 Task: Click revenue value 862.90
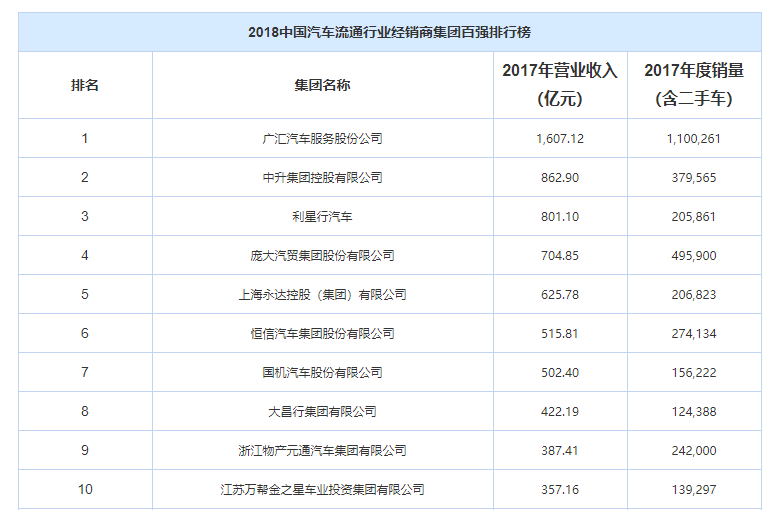coord(560,177)
